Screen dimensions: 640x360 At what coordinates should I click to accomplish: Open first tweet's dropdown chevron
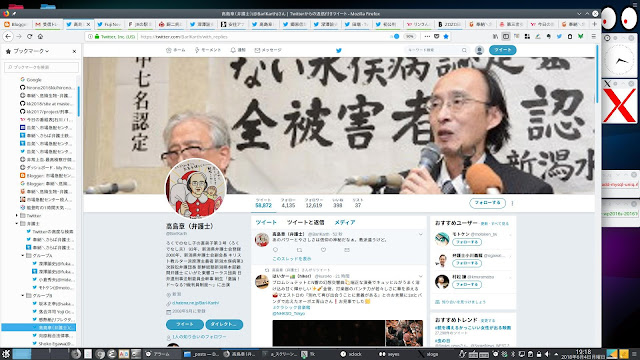pos(420,234)
